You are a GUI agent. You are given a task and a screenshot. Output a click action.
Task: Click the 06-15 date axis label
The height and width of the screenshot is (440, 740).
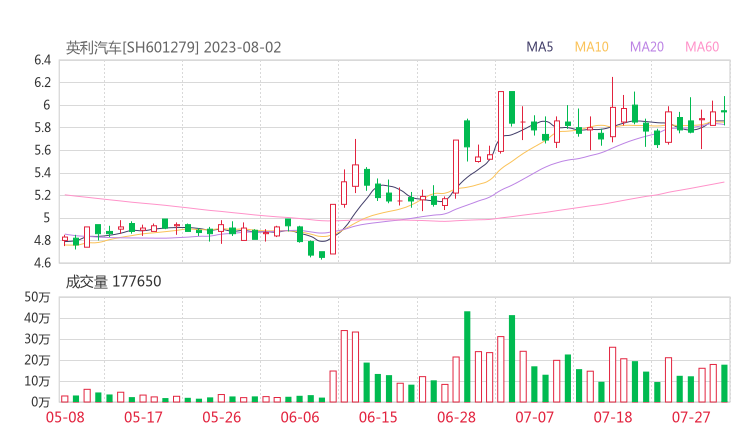tap(378, 417)
